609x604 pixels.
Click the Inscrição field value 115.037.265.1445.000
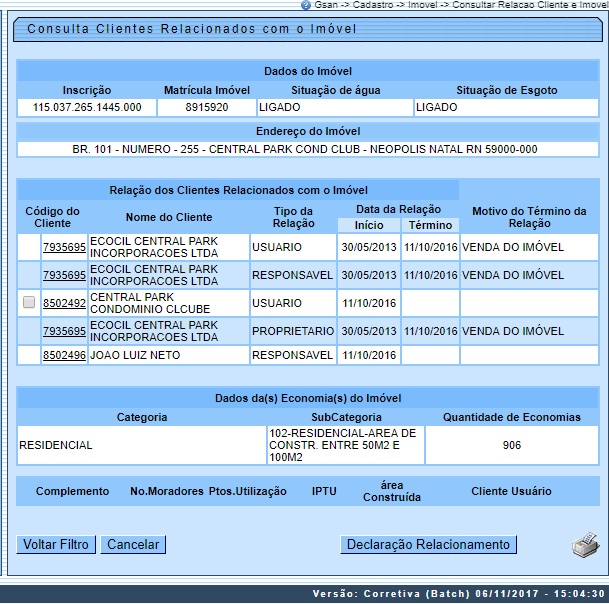point(87,107)
